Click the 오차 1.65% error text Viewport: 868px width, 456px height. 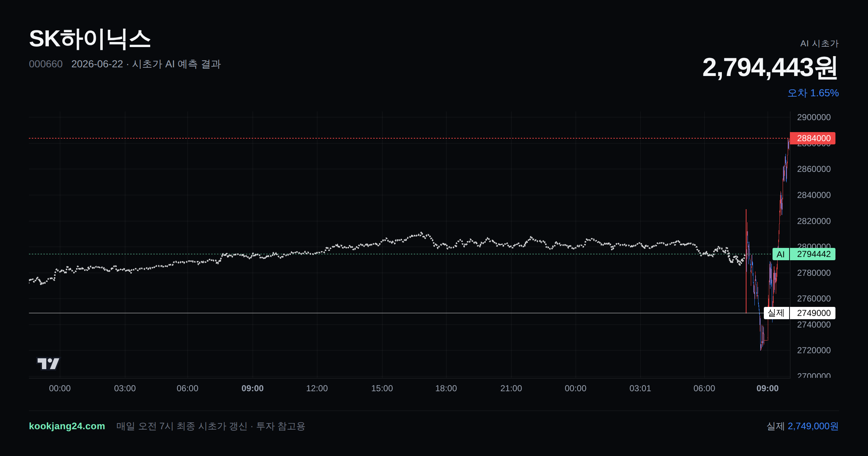pos(813,93)
